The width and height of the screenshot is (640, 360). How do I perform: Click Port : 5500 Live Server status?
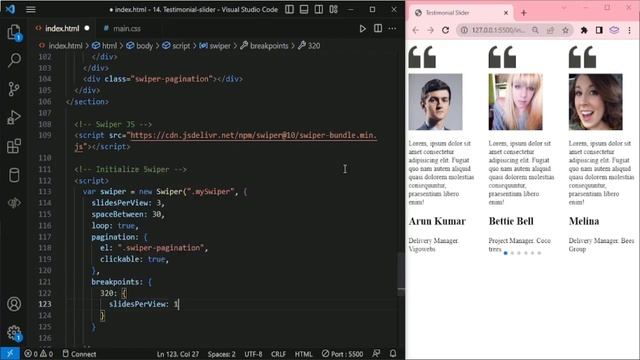[342, 354]
